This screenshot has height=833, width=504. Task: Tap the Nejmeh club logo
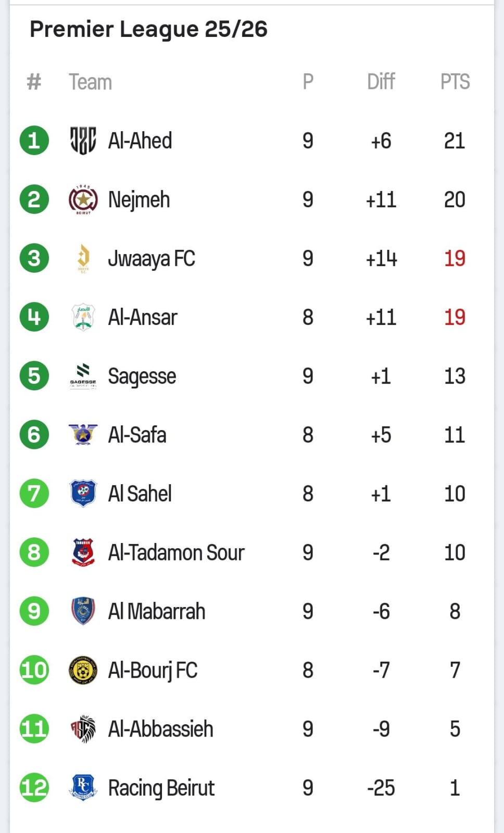pyautogui.click(x=83, y=200)
